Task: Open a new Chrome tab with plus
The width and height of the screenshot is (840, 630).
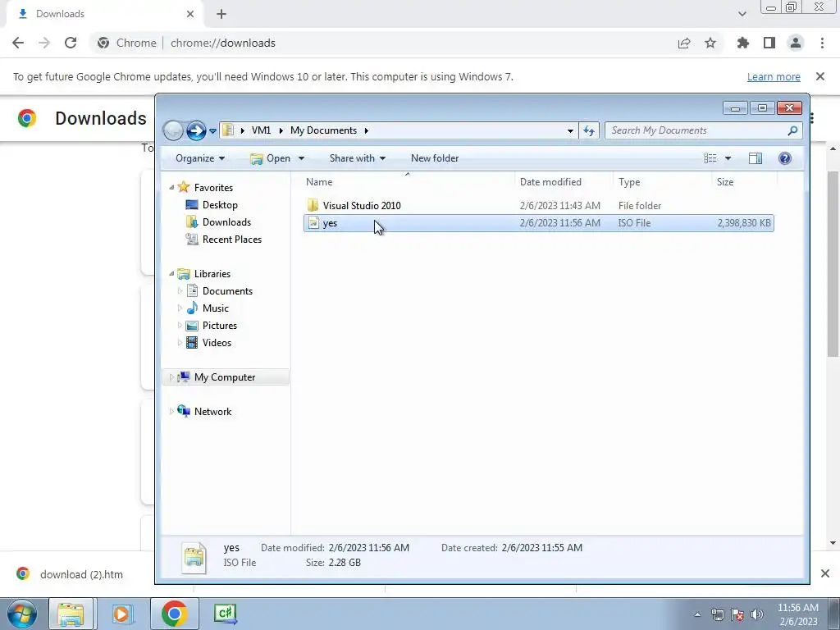Action: pos(221,14)
